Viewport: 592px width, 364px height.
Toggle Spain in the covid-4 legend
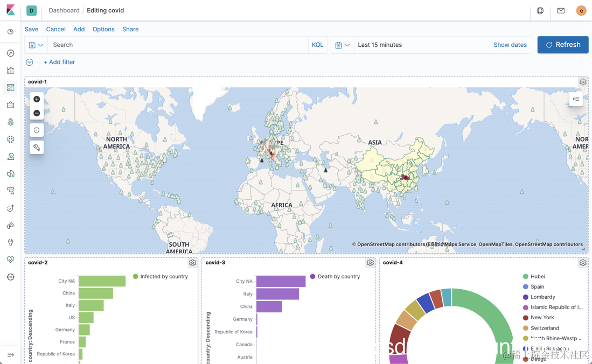[533, 286]
